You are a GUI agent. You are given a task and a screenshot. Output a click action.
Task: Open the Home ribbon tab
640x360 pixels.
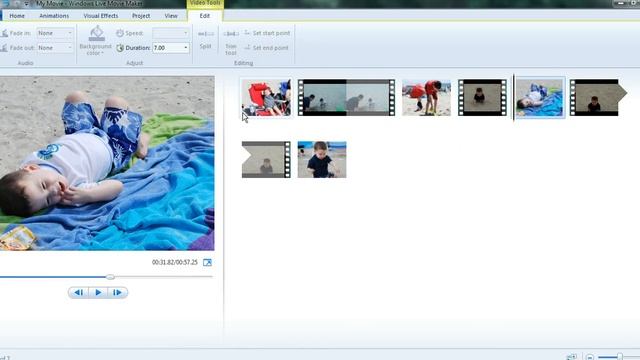coord(17,16)
